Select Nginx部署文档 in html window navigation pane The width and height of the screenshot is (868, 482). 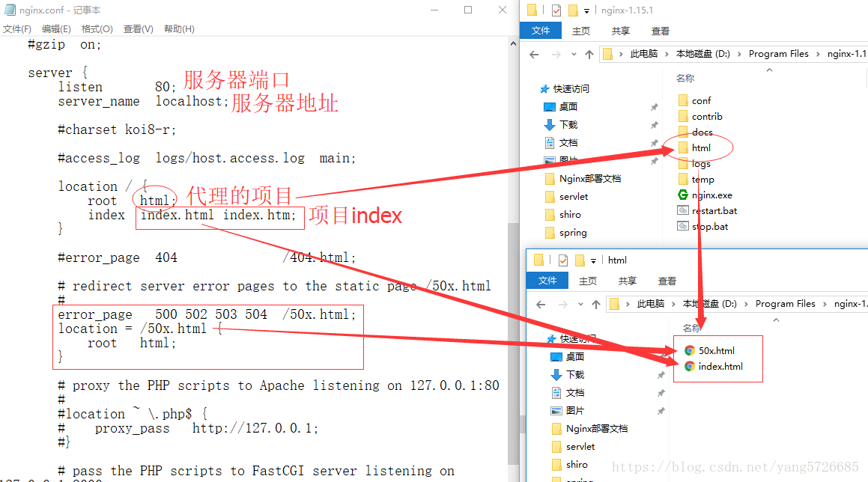point(589,428)
